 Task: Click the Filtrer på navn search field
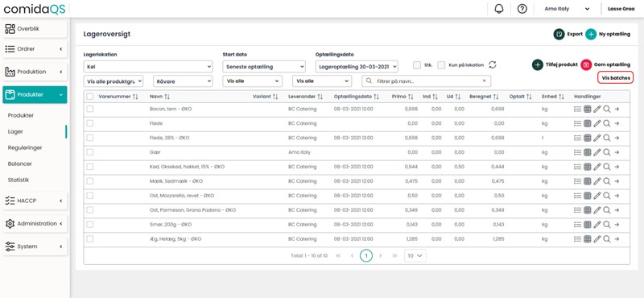[x=427, y=81]
